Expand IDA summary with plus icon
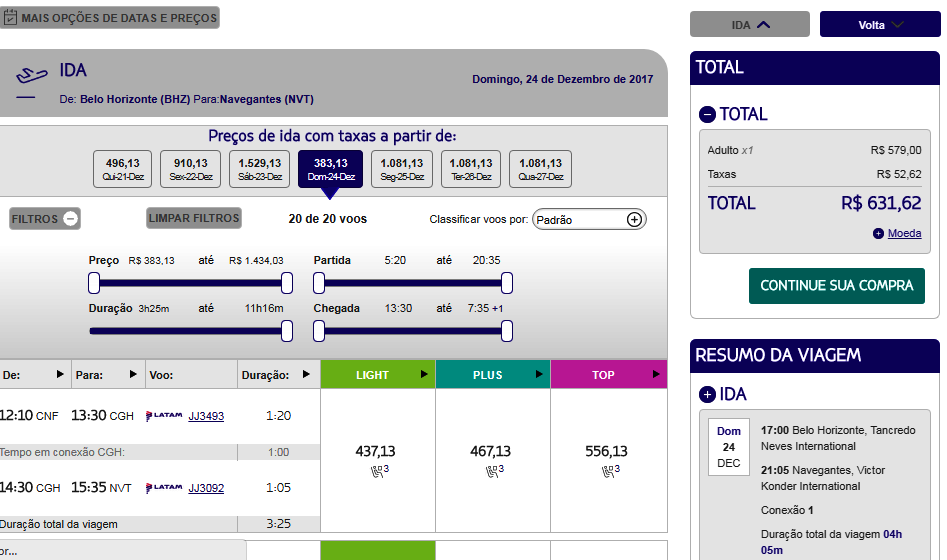This screenshot has height=560, width=947. click(x=707, y=395)
